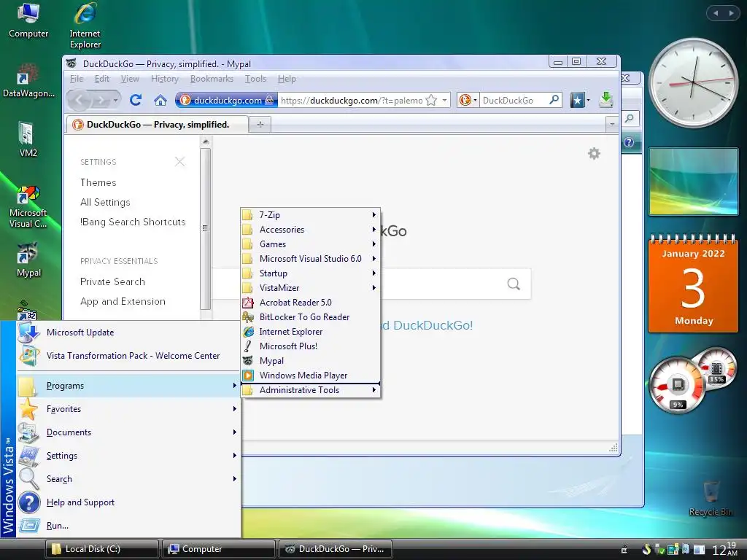Open the list all tabs dropdown
The image size is (747, 560).
click(x=612, y=124)
